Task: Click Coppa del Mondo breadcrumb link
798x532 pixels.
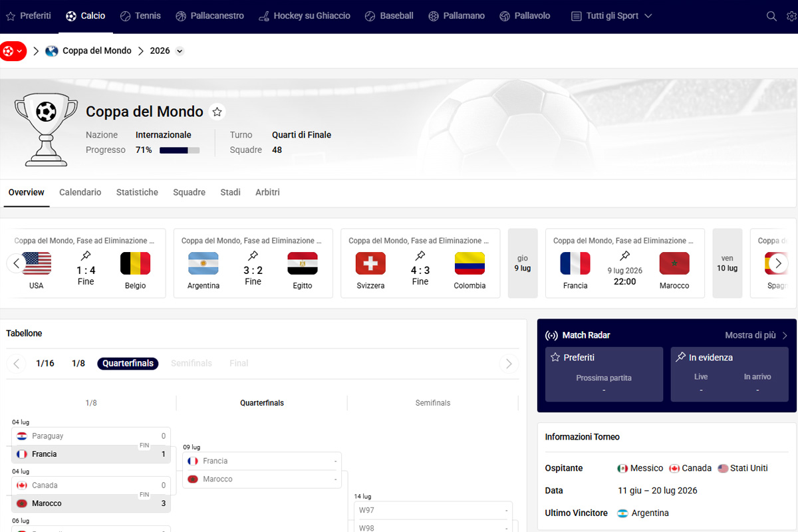Action: coord(97,51)
